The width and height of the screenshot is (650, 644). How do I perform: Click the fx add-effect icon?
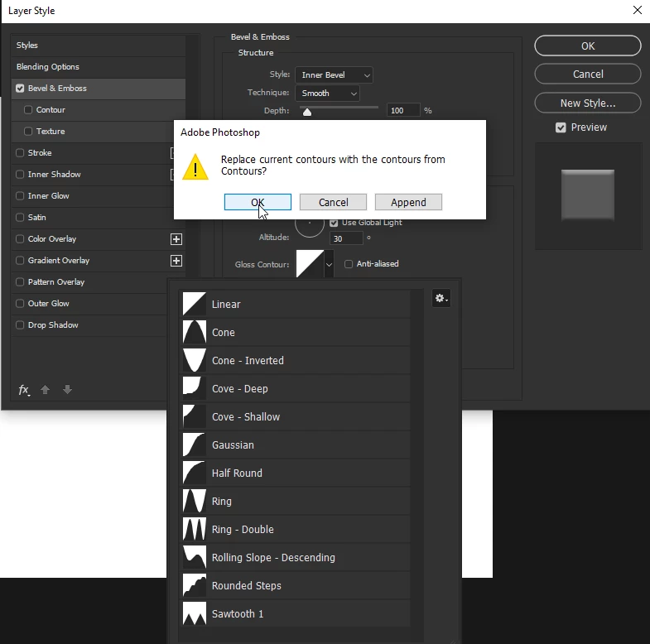pyautogui.click(x=24, y=390)
